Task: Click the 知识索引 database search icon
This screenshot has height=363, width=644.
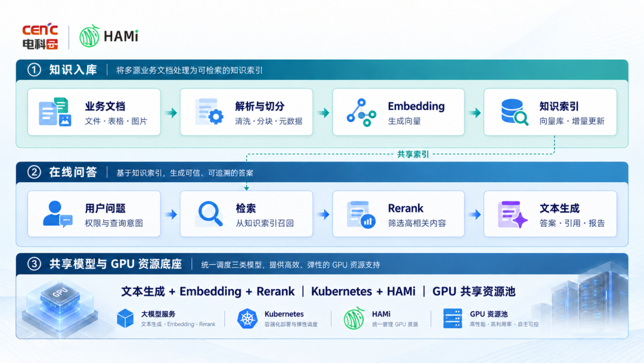Action: [515, 112]
